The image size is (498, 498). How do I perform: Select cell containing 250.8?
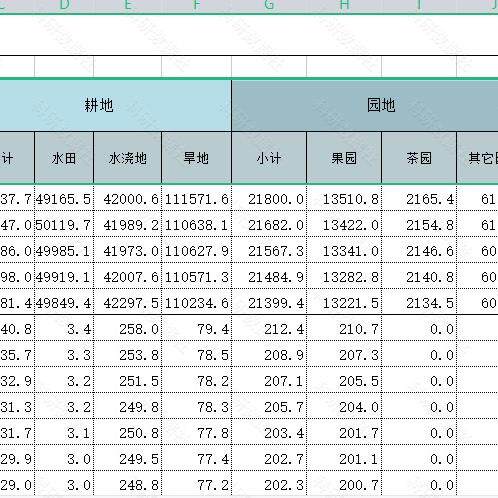click(128, 432)
